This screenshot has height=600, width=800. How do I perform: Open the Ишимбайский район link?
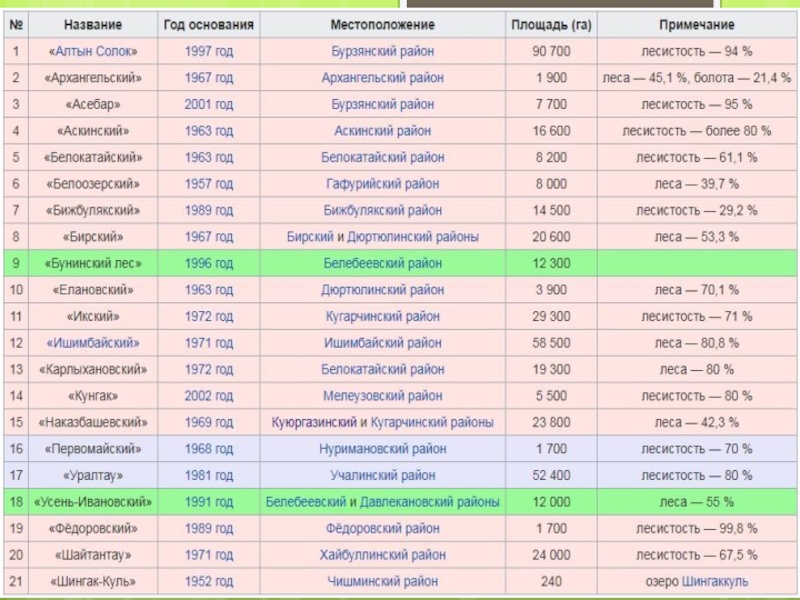(383, 343)
